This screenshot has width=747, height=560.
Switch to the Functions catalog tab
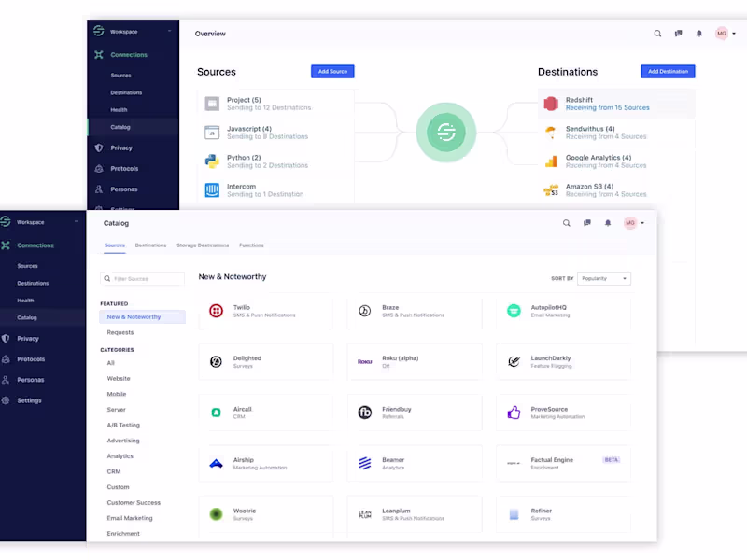[x=251, y=245]
